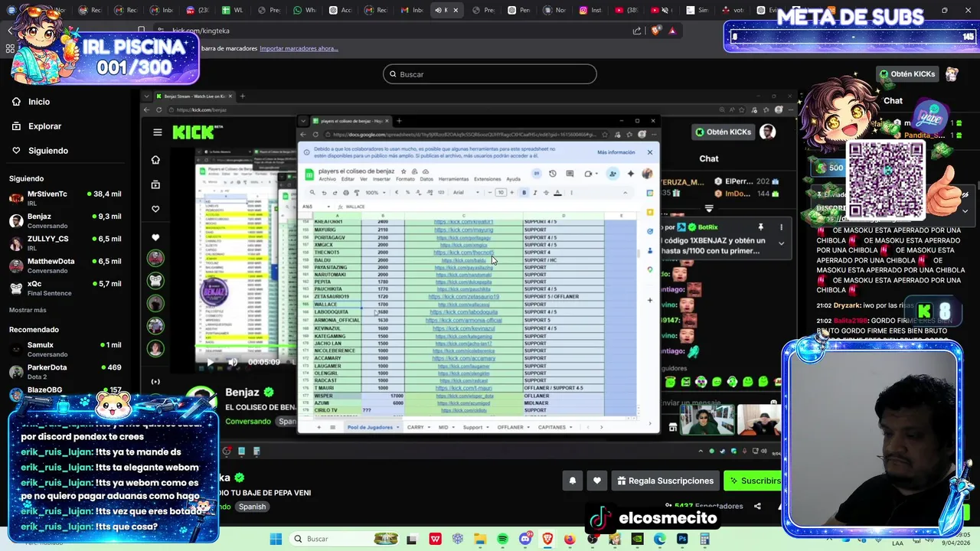Redo action in Google Sheets toolbar
Viewport: 980px width, 551px height.
point(335,193)
